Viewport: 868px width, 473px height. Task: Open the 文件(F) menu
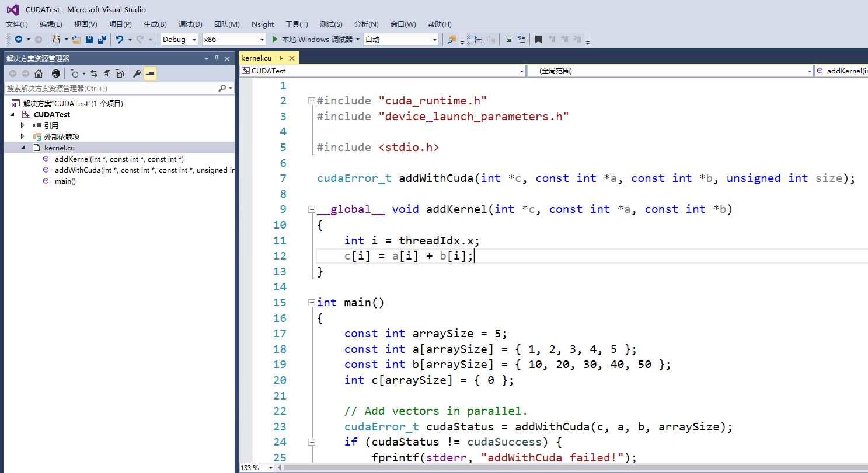click(17, 24)
